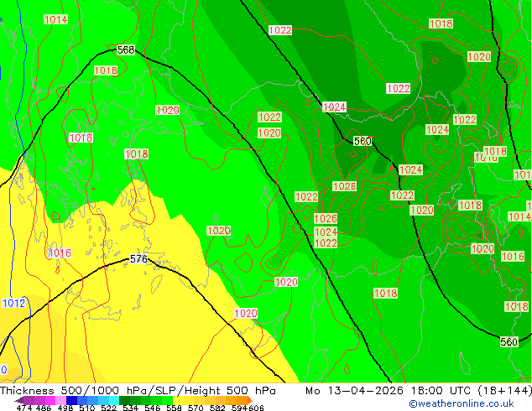Click the 560 contour label at lower right
The width and height of the screenshot is (532, 411).
tap(509, 341)
